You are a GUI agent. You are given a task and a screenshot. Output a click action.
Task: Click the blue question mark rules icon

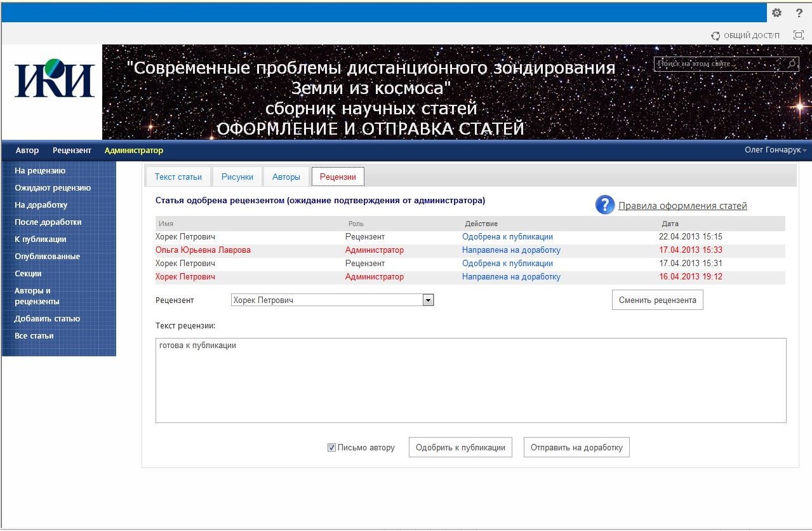(605, 205)
